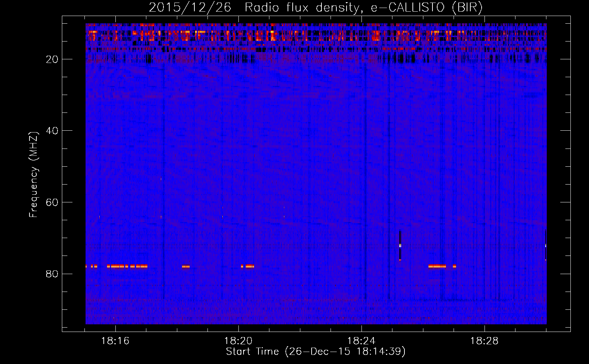Click the frequency tick label '80'
This screenshot has width=589, height=364.
52,274
